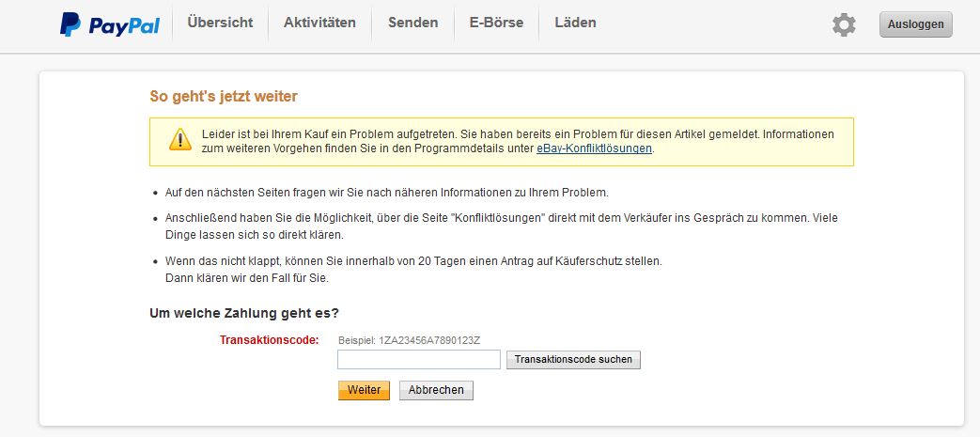The height and width of the screenshot is (437, 980).
Task: Open the Aktivitäten menu item
Action: point(319,23)
